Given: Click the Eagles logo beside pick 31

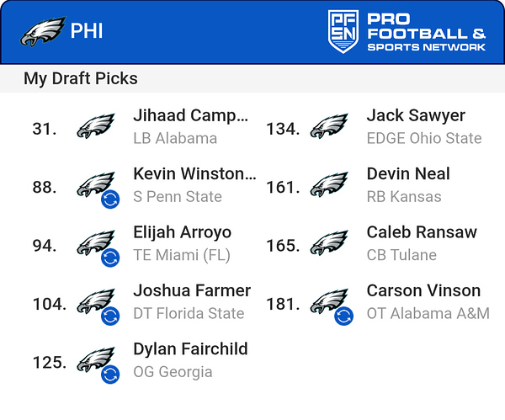Looking at the screenshot, I should click(96, 126).
